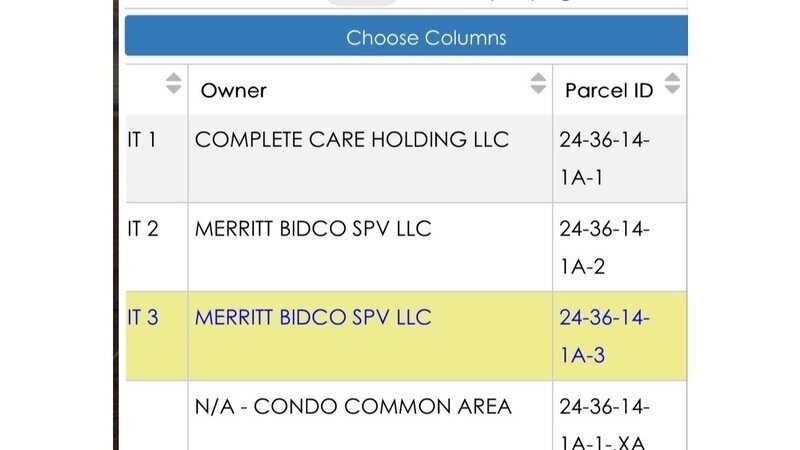The image size is (800, 450).
Task: Click the up arrow beside Parcel ID
Action: pyautogui.click(x=672, y=76)
